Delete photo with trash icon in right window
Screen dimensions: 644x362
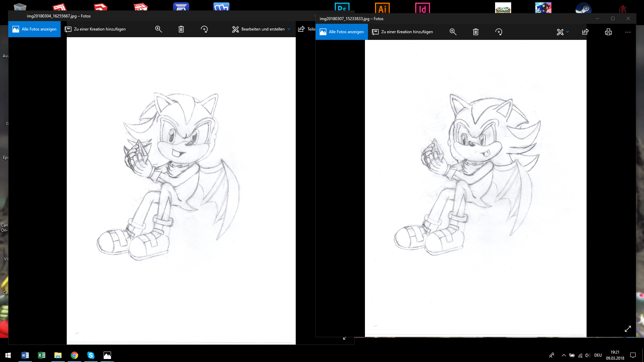tap(476, 32)
